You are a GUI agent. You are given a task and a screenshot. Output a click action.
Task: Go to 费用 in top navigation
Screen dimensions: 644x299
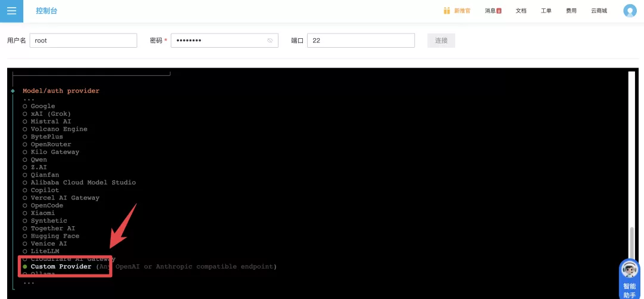[571, 11]
